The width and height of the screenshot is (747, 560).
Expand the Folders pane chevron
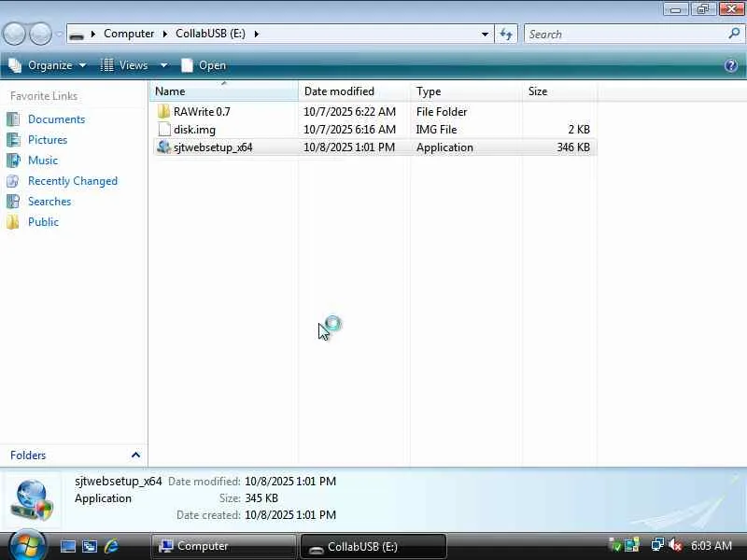click(135, 455)
